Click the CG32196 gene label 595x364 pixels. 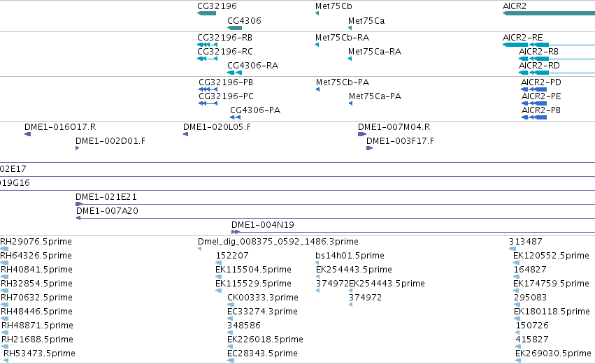tap(217, 6)
